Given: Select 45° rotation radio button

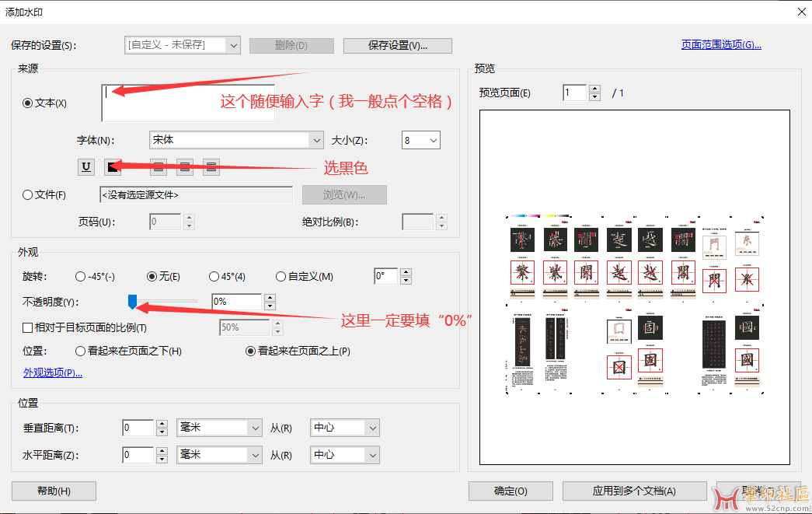Looking at the screenshot, I should [214, 277].
